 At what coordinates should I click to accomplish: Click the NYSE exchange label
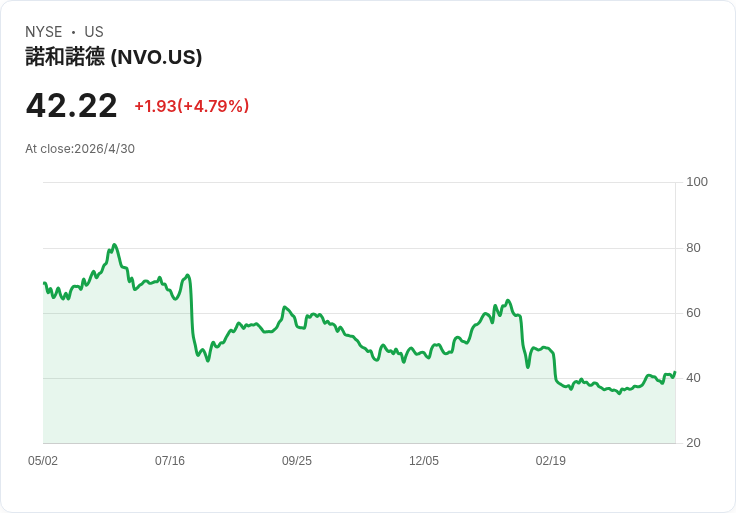coord(44,32)
